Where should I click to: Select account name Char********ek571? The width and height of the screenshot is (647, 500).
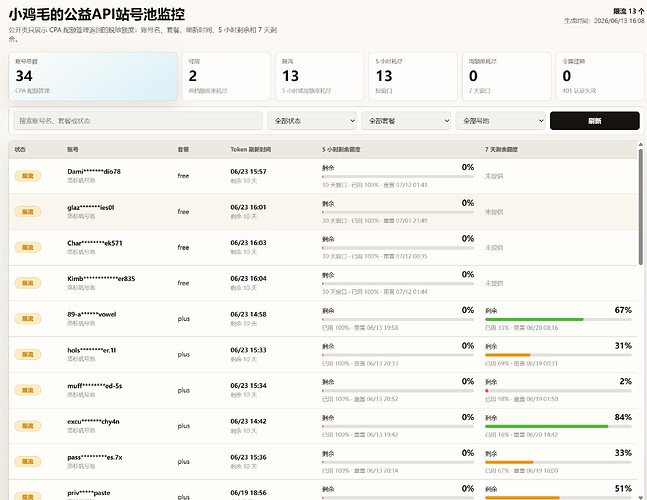pos(95,243)
